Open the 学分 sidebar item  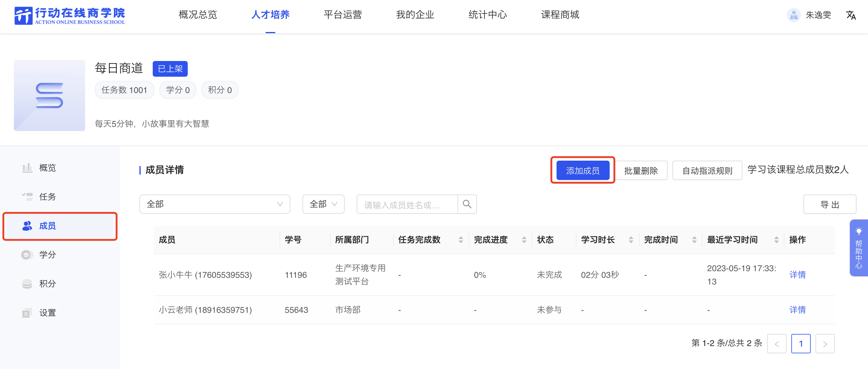[47, 255]
